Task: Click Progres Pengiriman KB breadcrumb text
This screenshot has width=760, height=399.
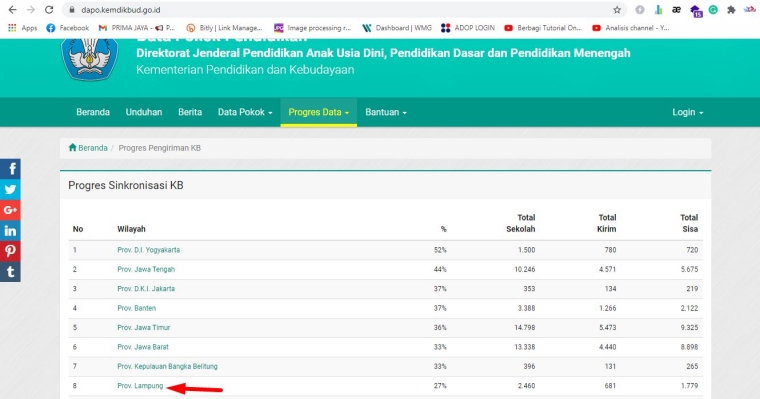Action: pyautogui.click(x=159, y=148)
